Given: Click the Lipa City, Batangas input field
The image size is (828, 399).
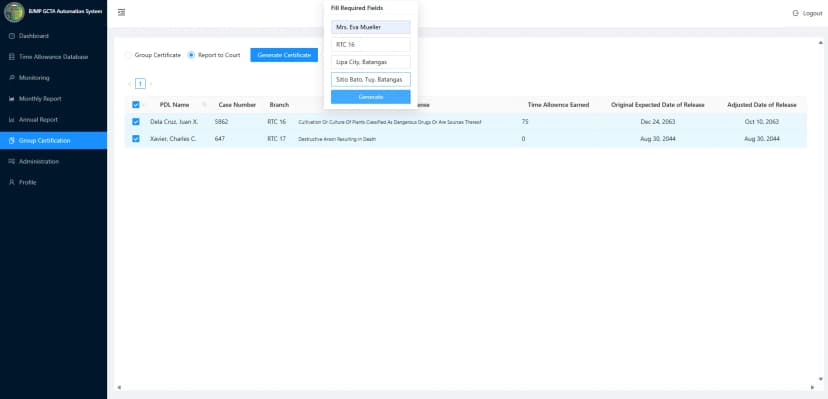Looking at the screenshot, I should tap(371, 62).
